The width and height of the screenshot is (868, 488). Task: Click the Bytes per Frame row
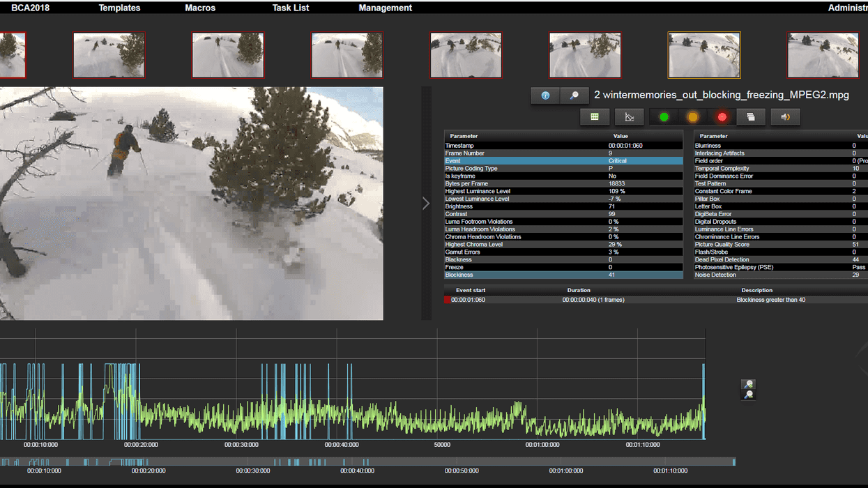click(x=563, y=184)
